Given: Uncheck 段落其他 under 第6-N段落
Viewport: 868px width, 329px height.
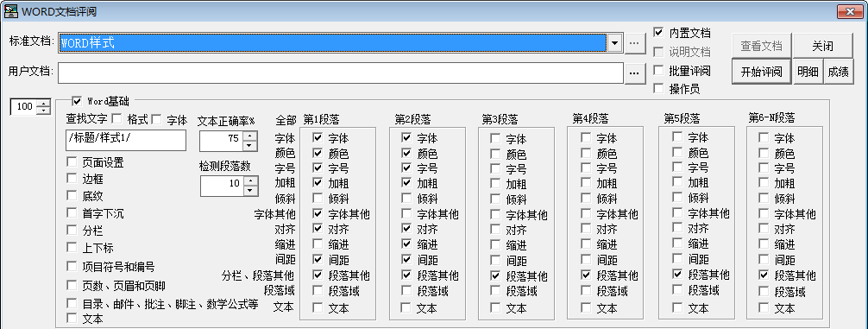Looking at the screenshot, I should [x=764, y=275].
